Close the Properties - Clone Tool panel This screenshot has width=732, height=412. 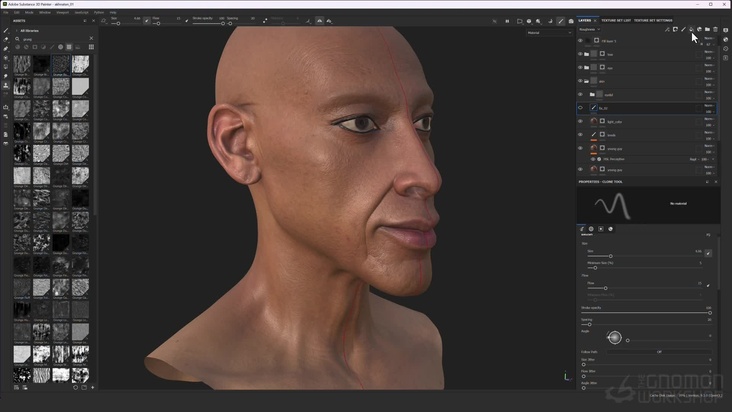tap(716, 182)
